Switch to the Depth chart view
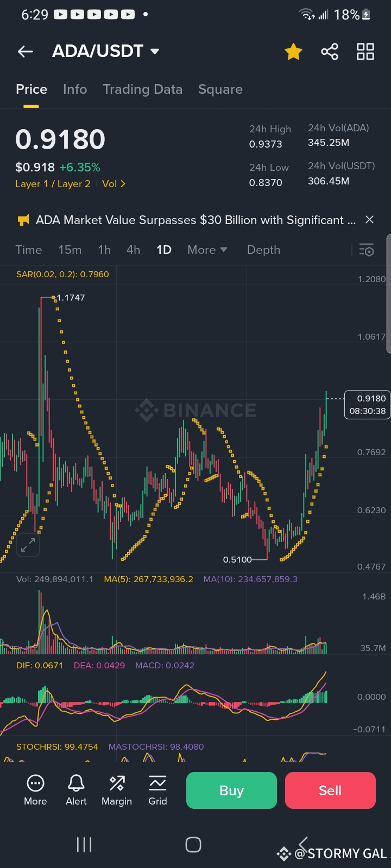The height and width of the screenshot is (868, 391). pyautogui.click(x=264, y=250)
